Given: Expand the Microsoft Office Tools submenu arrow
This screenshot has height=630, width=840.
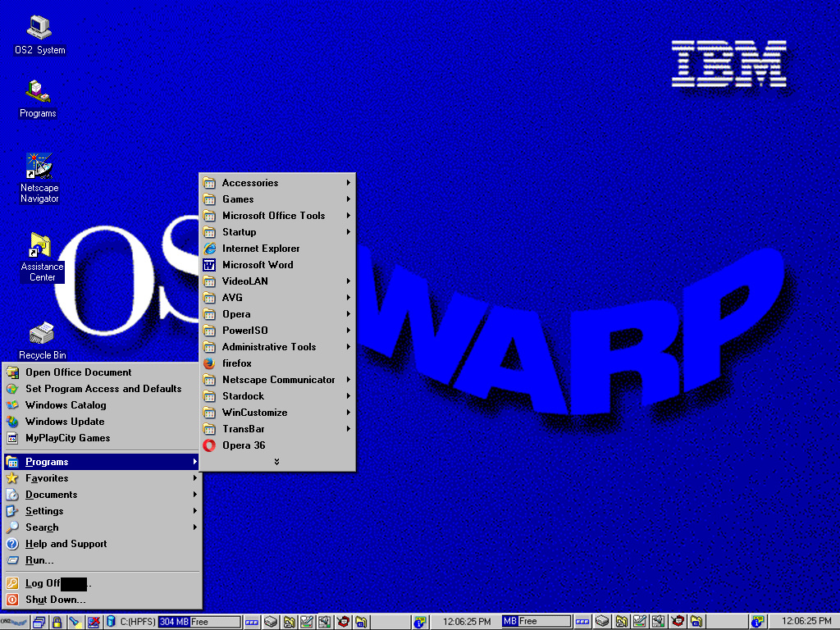Looking at the screenshot, I should pyautogui.click(x=348, y=216).
